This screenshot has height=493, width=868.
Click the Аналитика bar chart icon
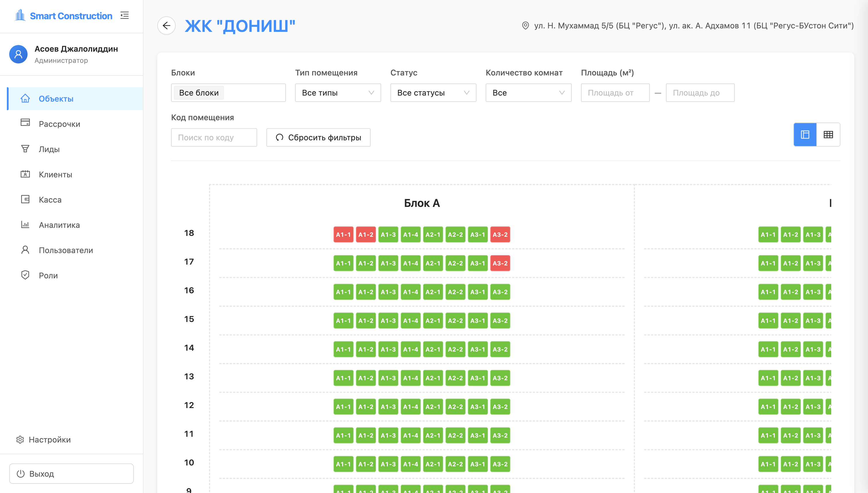click(x=25, y=224)
